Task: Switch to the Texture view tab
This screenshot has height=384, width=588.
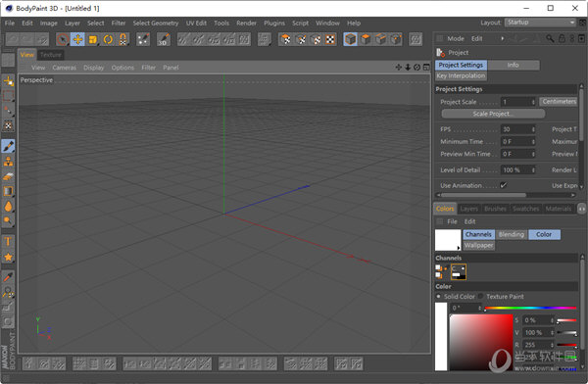Action: click(51, 55)
